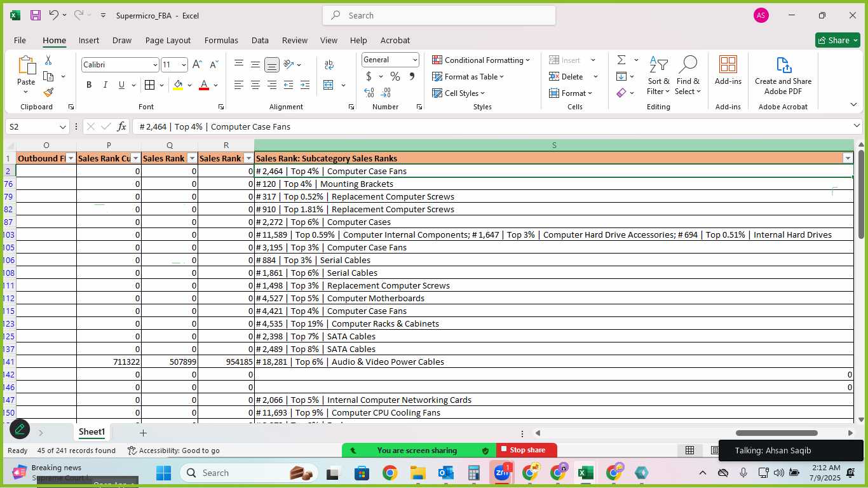Open the General number format dropdown

[414, 60]
